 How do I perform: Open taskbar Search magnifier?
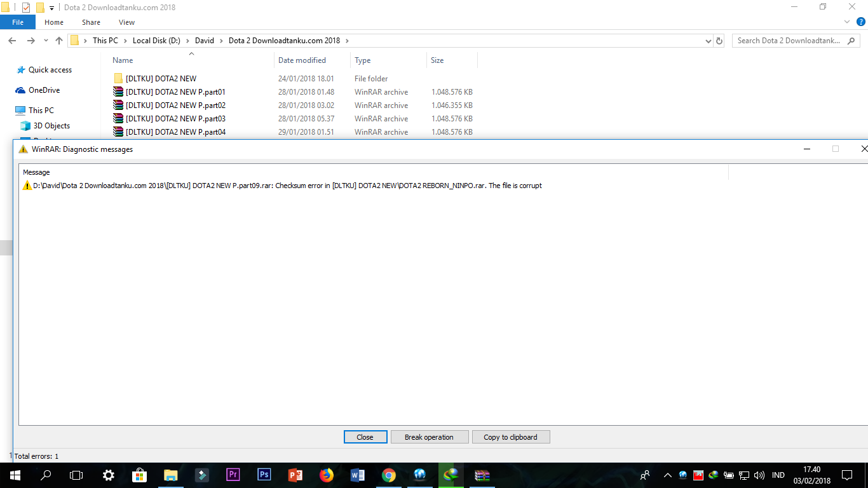click(46, 475)
